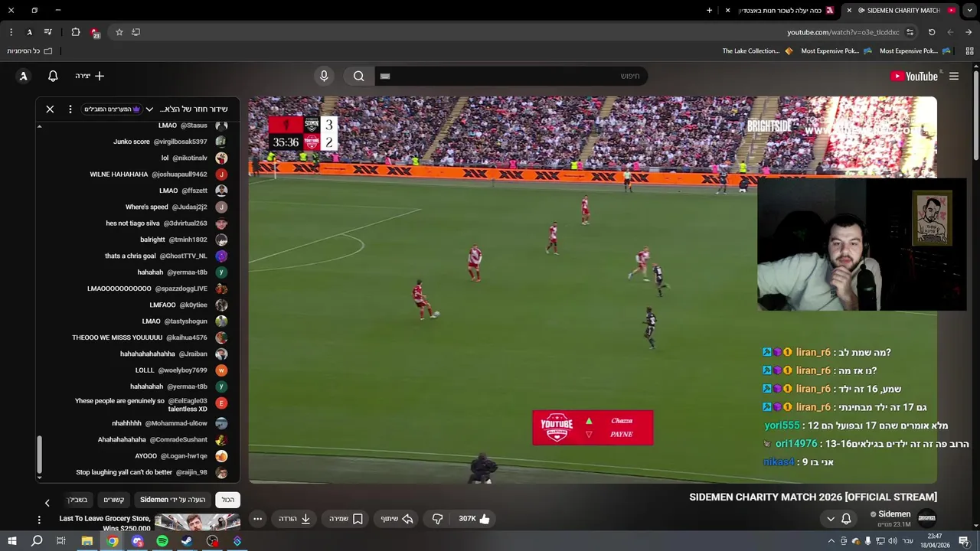Open the tab search dropdown arrow
The height and width of the screenshot is (551, 980).
pos(970,10)
